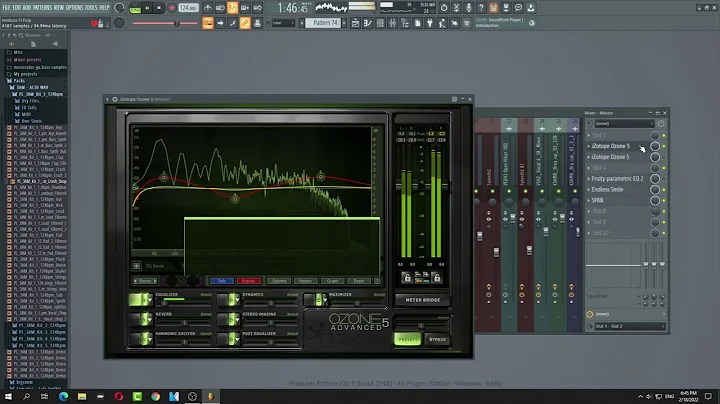Click the green PRESETS button

click(x=407, y=339)
